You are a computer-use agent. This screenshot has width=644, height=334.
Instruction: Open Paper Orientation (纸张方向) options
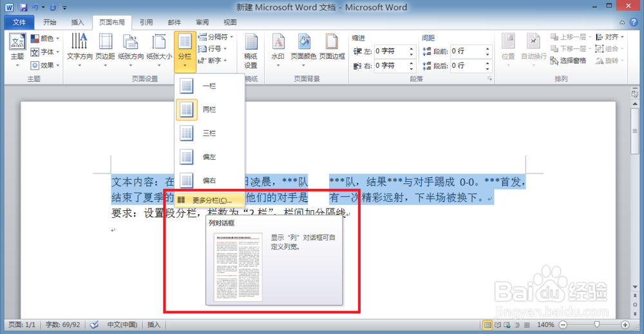[131, 50]
